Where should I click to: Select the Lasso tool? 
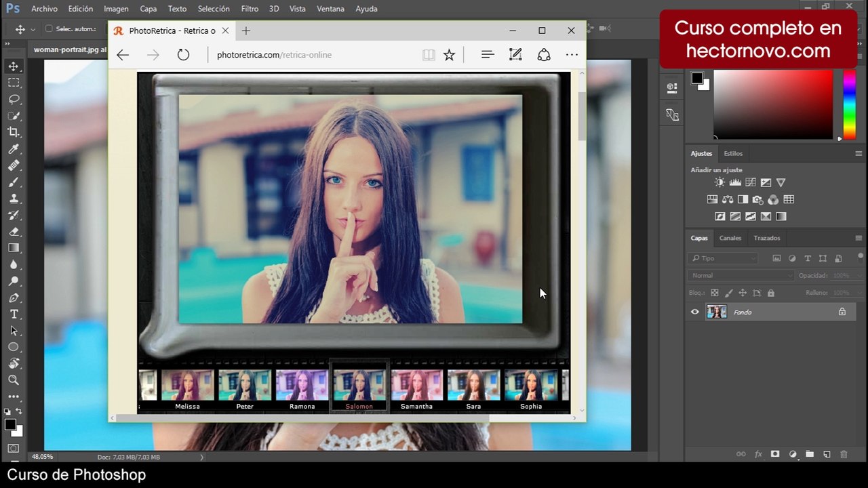(14, 99)
